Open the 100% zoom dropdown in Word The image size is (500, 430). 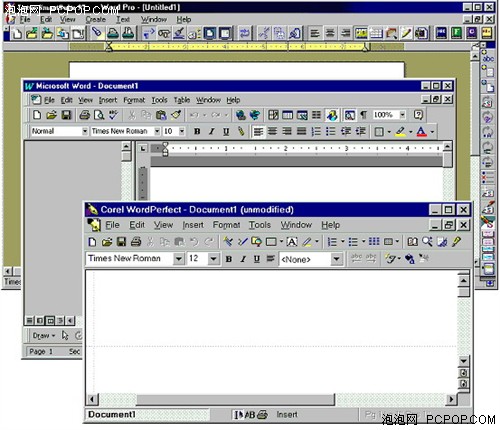(x=403, y=115)
